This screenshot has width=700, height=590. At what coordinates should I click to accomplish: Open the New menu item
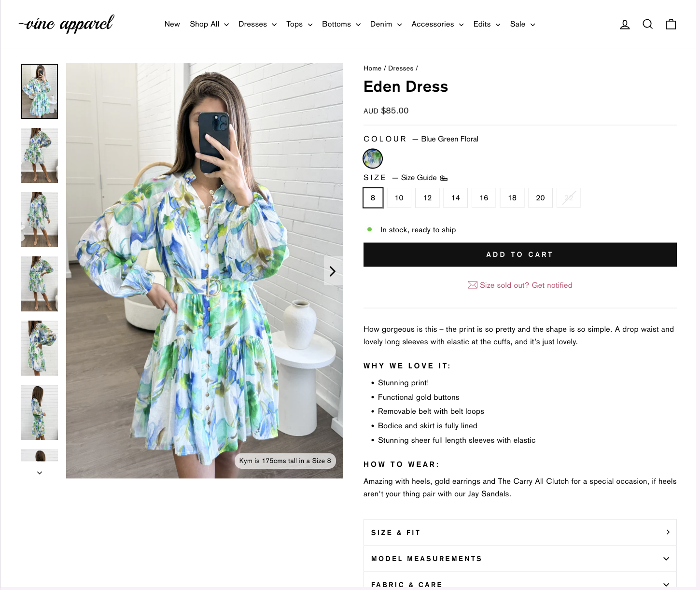[x=172, y=24]
